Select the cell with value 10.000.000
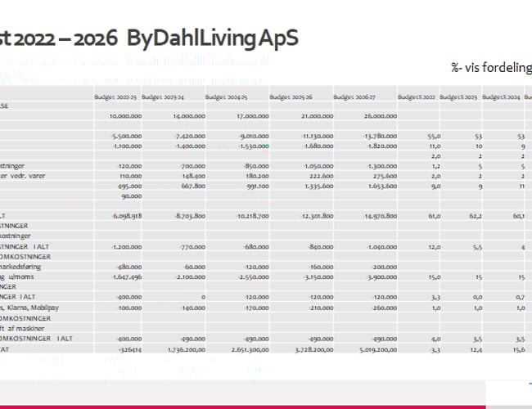 tap(125, 116)
